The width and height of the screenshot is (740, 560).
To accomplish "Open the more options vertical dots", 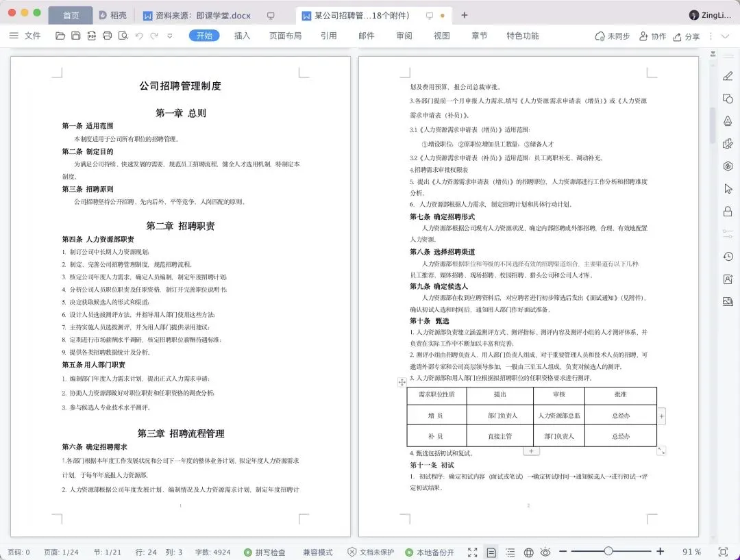I will pyautogui.click(x=711, y=36).
